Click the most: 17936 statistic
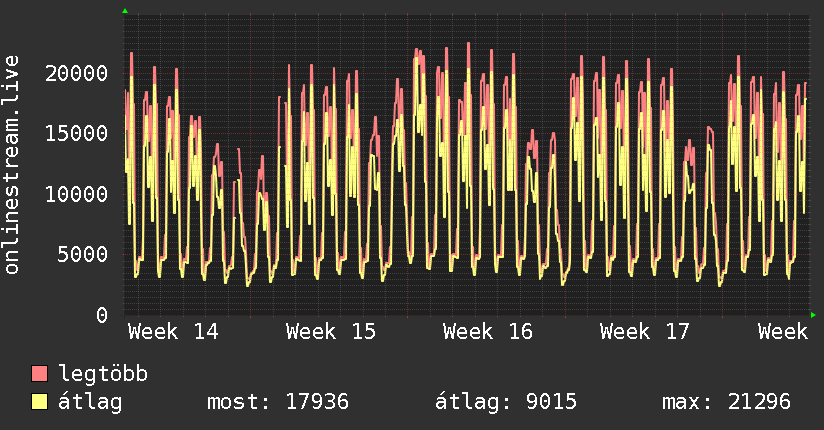The image size is (824, 430). pos(277,402)
